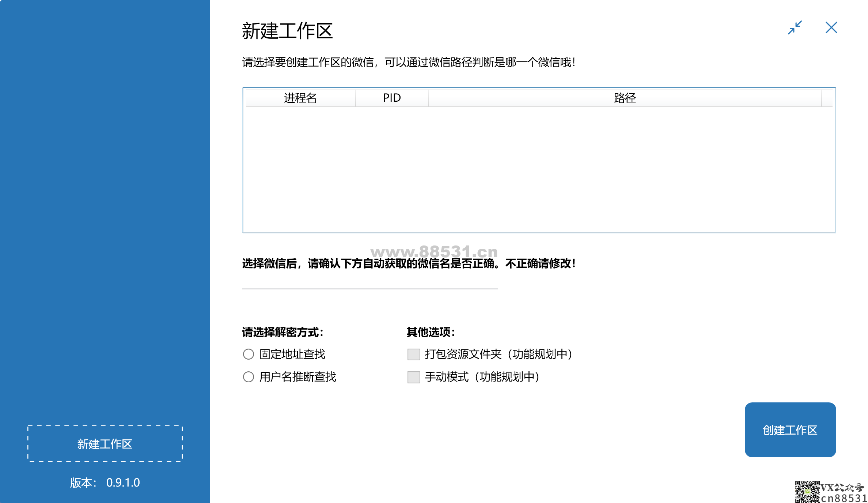Sort by the PID column header

point(391,98)
